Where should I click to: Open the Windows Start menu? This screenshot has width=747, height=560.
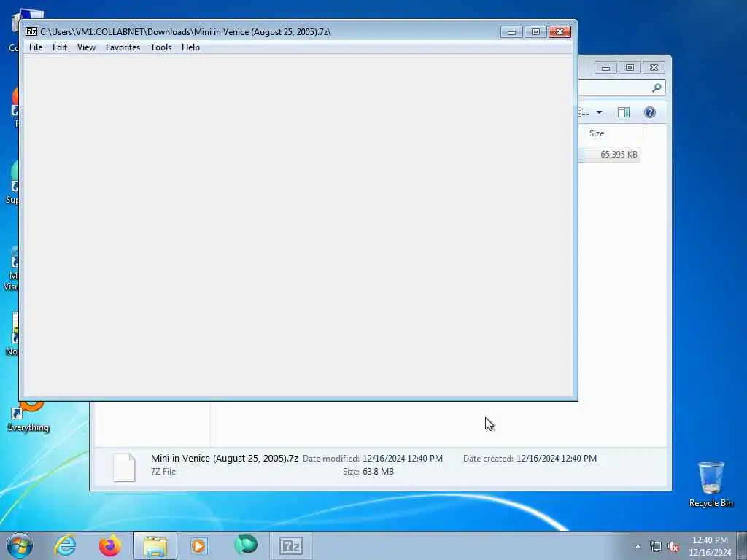[20, 545]
